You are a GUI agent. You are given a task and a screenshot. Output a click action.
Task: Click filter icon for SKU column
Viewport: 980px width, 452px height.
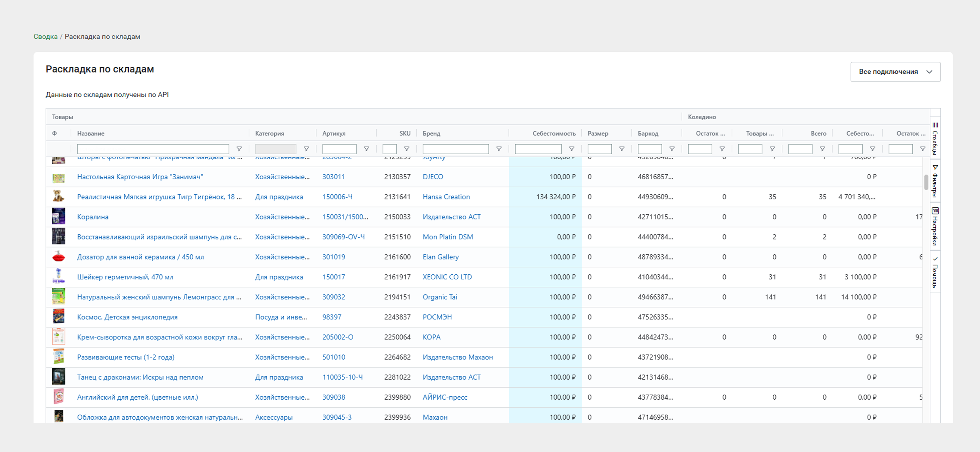pos(406,149)
